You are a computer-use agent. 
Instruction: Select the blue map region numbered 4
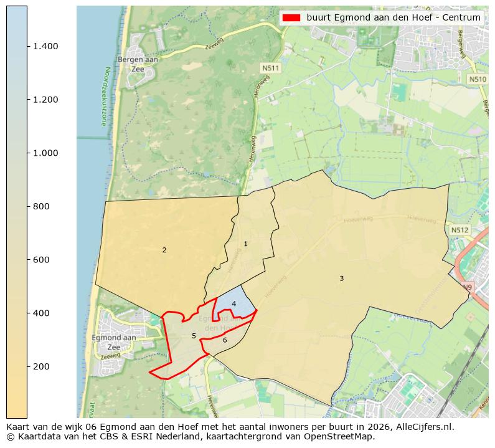pos(233,303)
